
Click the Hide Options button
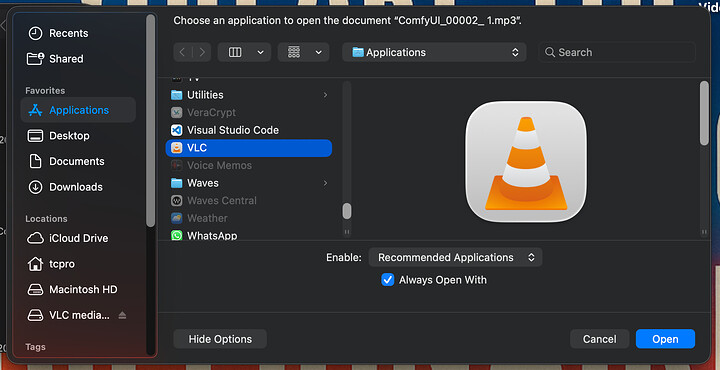click(x=220, y=339)
